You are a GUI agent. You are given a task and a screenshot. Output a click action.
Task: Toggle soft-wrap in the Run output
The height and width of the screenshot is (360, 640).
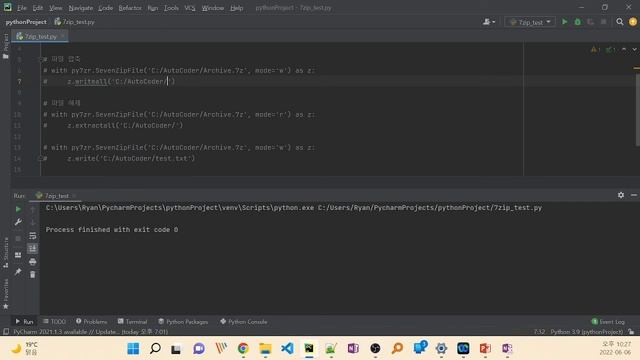click(x=33, y=236)
